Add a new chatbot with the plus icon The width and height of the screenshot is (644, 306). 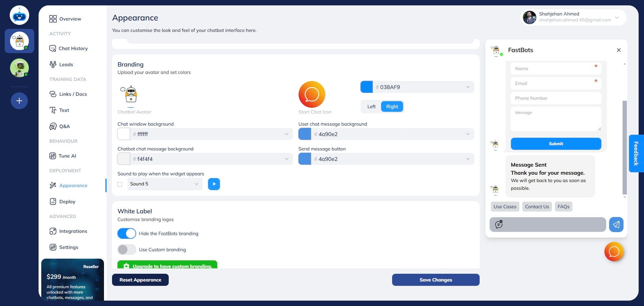pyautogui.click(x=19, y=100)
